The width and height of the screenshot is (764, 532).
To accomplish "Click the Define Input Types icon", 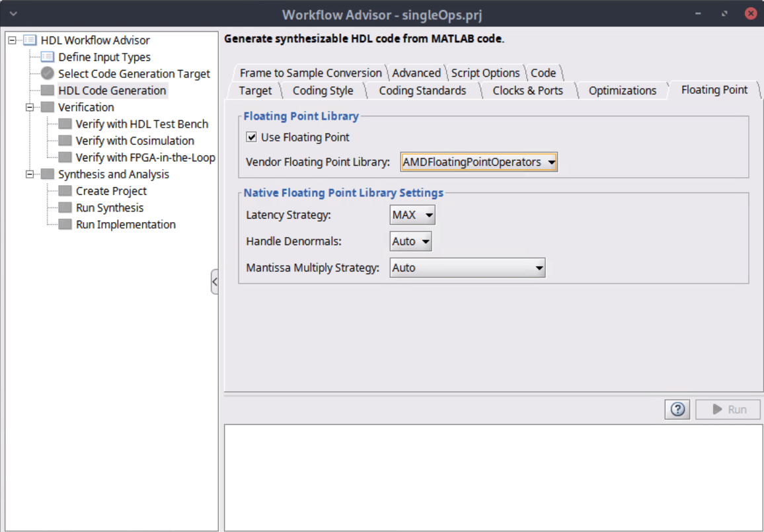I will 46,57.
